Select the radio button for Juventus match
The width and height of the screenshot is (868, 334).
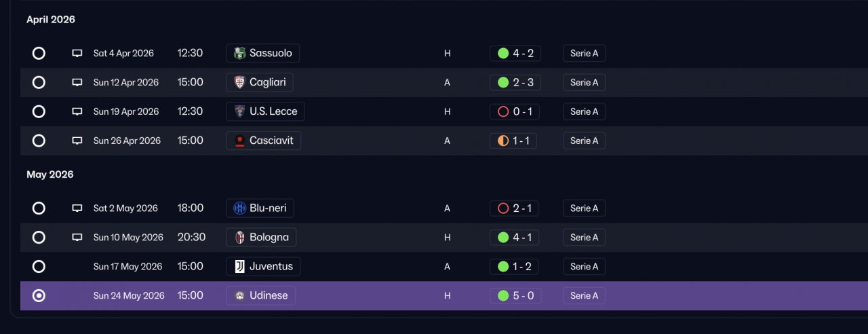[39, 266]
